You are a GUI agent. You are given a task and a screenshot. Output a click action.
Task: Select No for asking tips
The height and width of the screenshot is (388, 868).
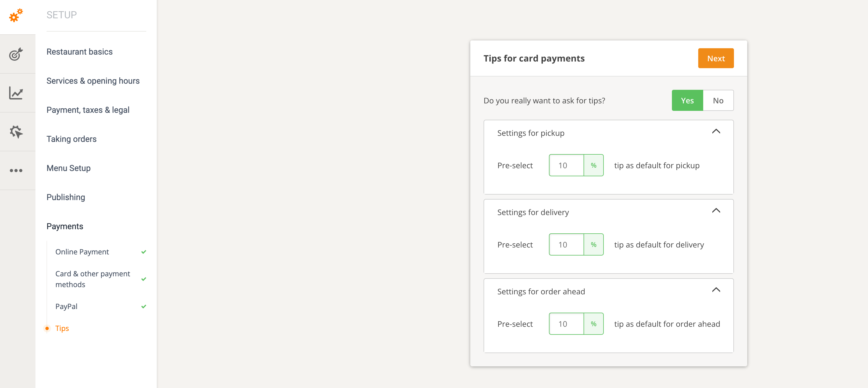point(718,100)
